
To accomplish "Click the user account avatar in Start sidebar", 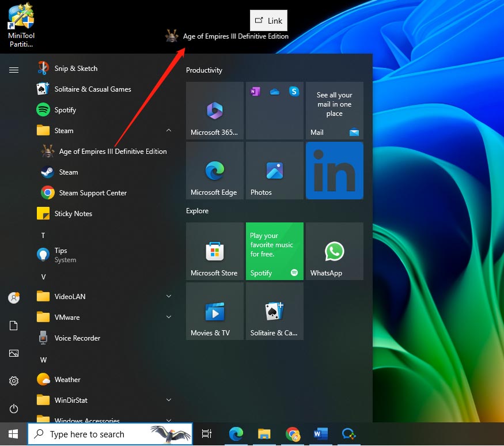I will click(x=13, y=298).
